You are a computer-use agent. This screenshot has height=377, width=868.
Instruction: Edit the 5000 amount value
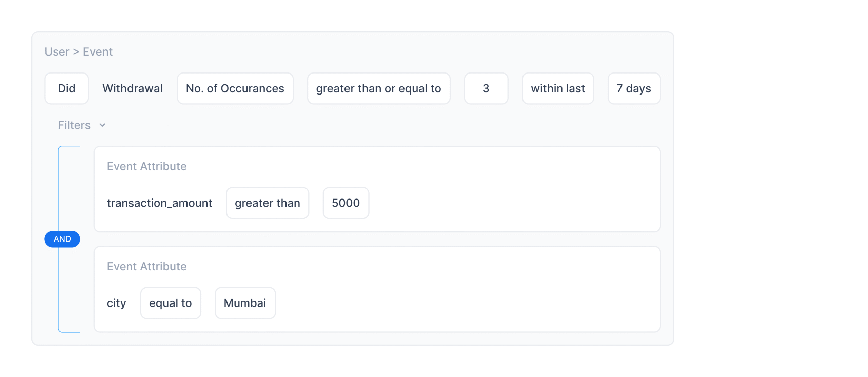pos(346,203)
